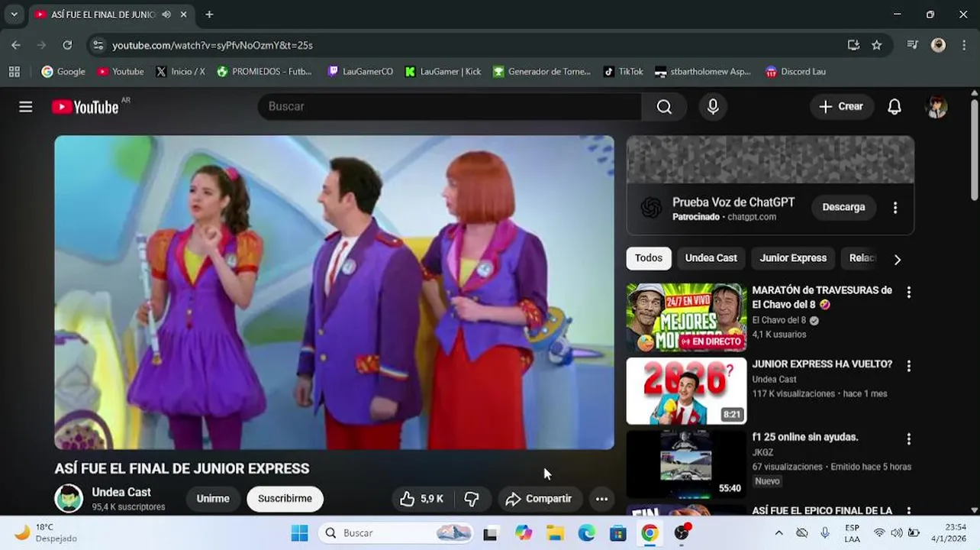Install app icon in the address bar
This screenshot has height=550, width=980.
(853, 45)
